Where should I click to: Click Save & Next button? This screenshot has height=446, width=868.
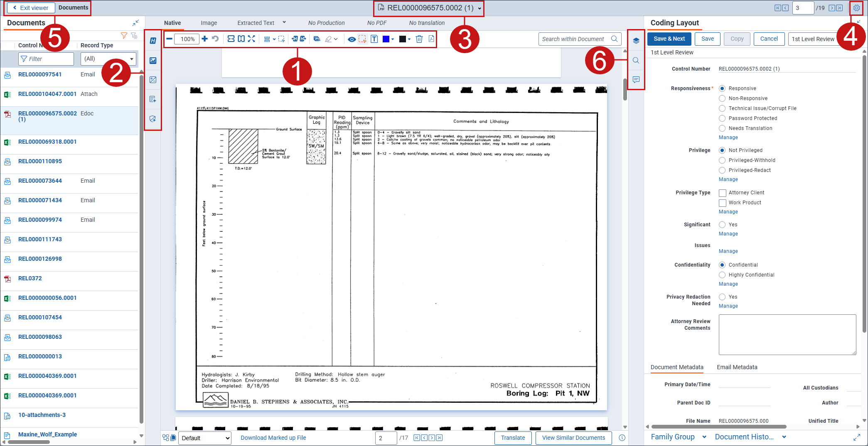[x=669, y=39]
